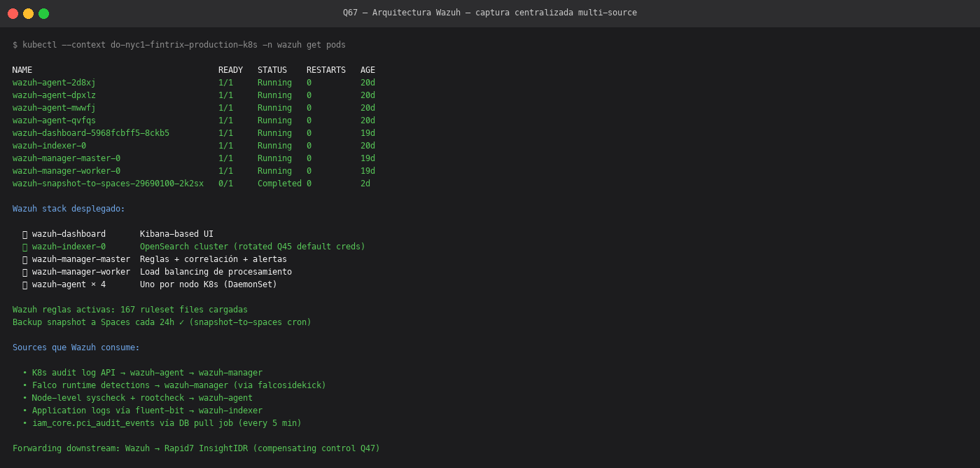The image size is (980, 468).
Task: Click the bullet glyph before wazuh-manager-master
Action: pos(24,259)
